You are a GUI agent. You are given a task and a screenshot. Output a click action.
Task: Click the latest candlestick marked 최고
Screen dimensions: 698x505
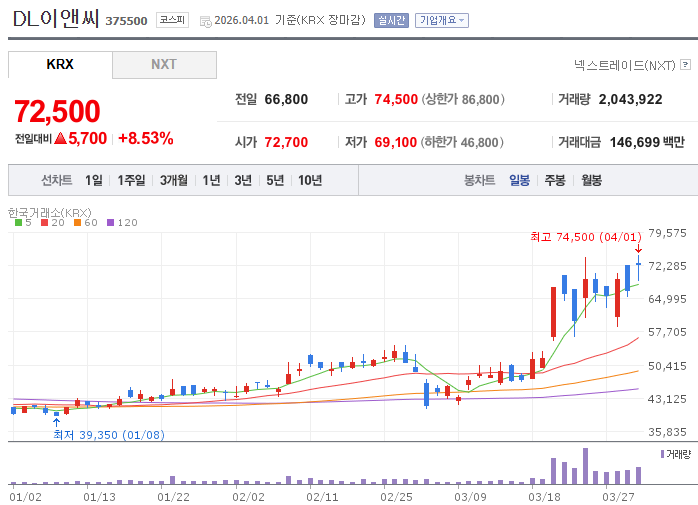tap(638, 268)
